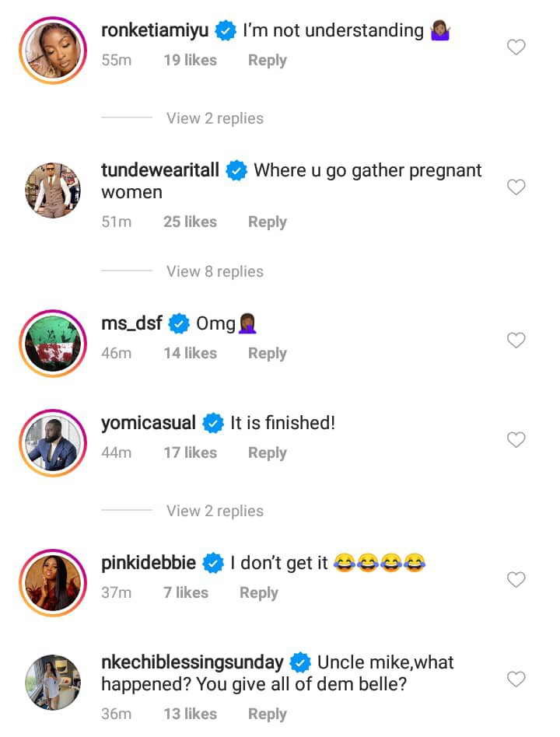Open the yomicasual username link

[149, 423]
